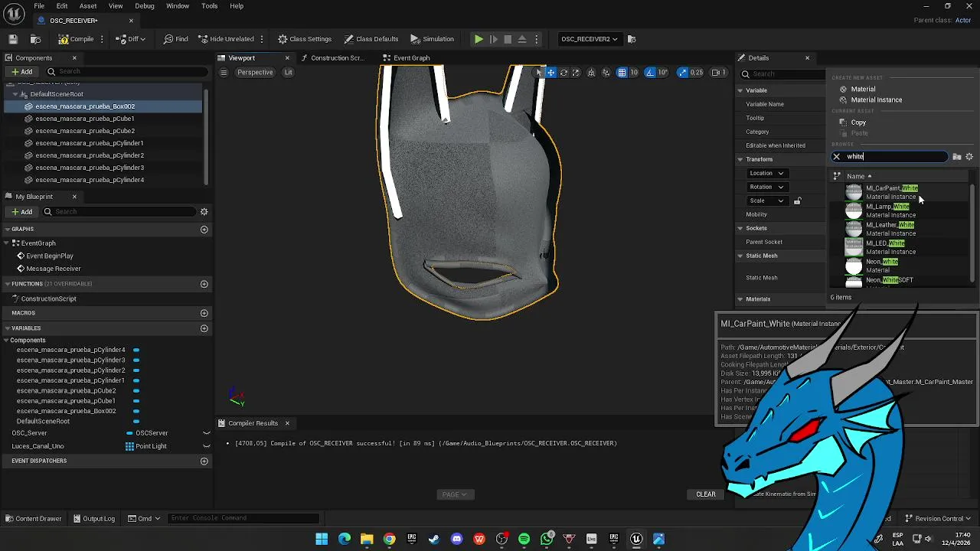Click Add button in My Blueprint panel
The height and width of the screenshot is (551, 980).
(21, 212)
